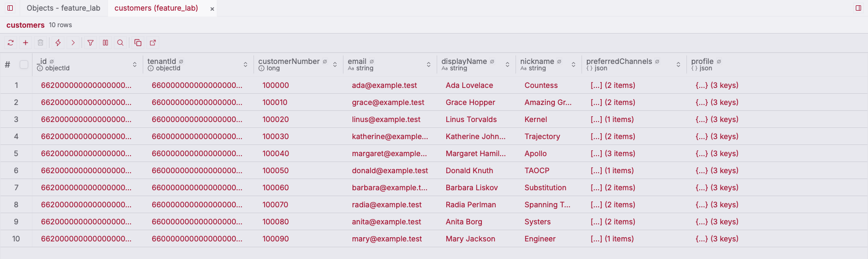Toggle the left sidebar panel
Image resolution: width=868 pixels, height=259 pixels.
click(10, 8)
